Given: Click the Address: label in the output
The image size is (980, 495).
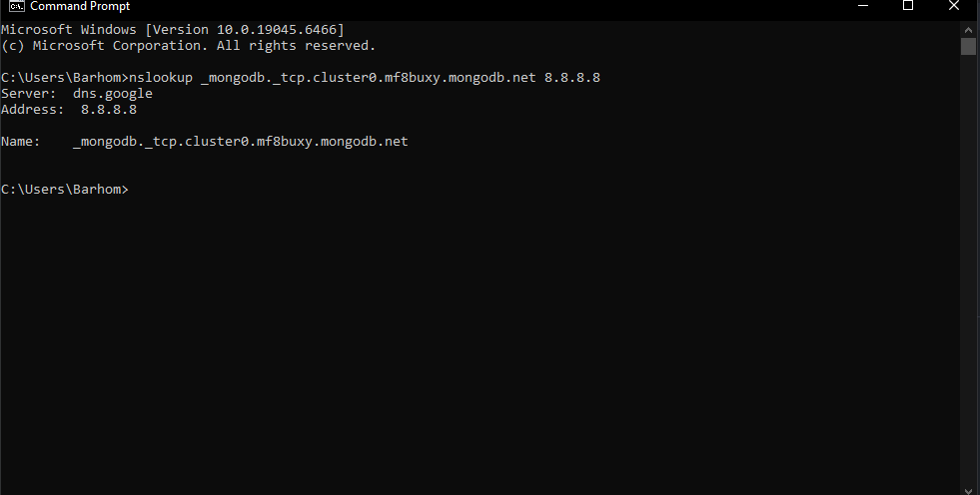Looking at the screenshot, I should coord(32,110).
